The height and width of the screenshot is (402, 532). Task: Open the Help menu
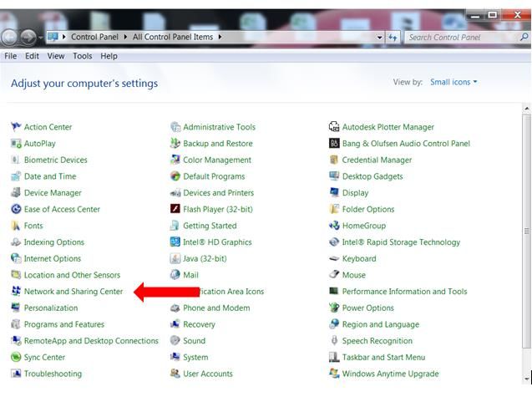coord(109,56)
